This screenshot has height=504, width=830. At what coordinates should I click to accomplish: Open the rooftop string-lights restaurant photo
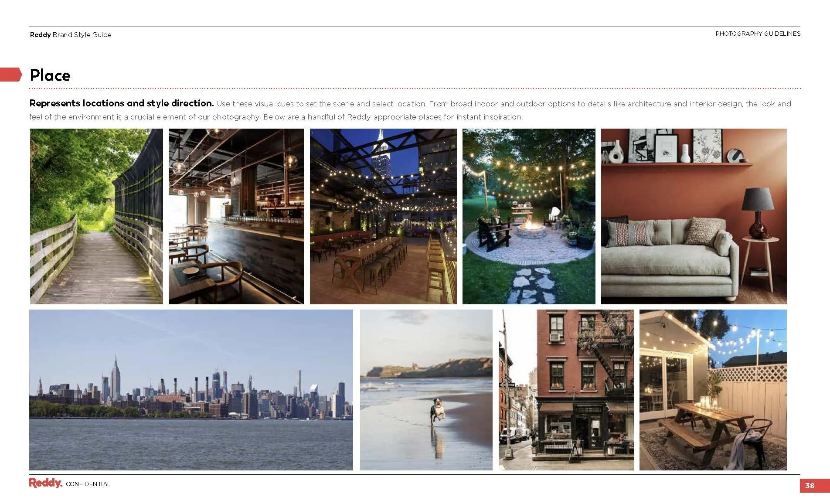click(383, 216)
